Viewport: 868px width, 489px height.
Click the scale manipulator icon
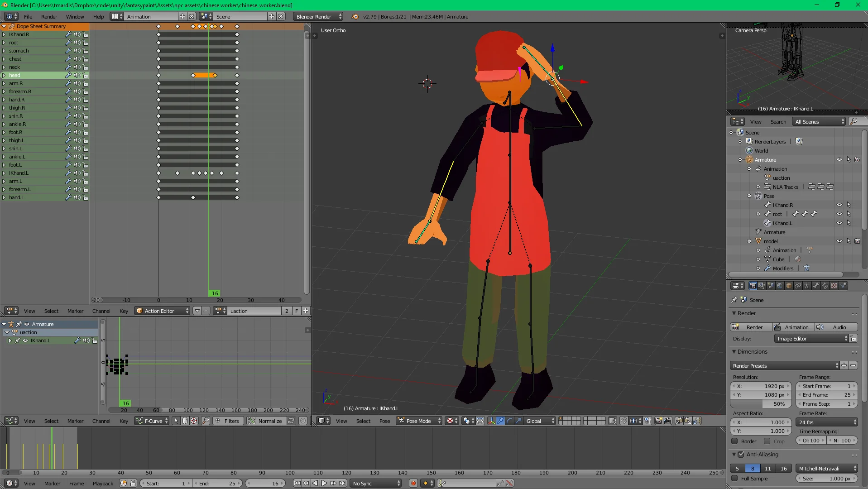coord(518,421)
